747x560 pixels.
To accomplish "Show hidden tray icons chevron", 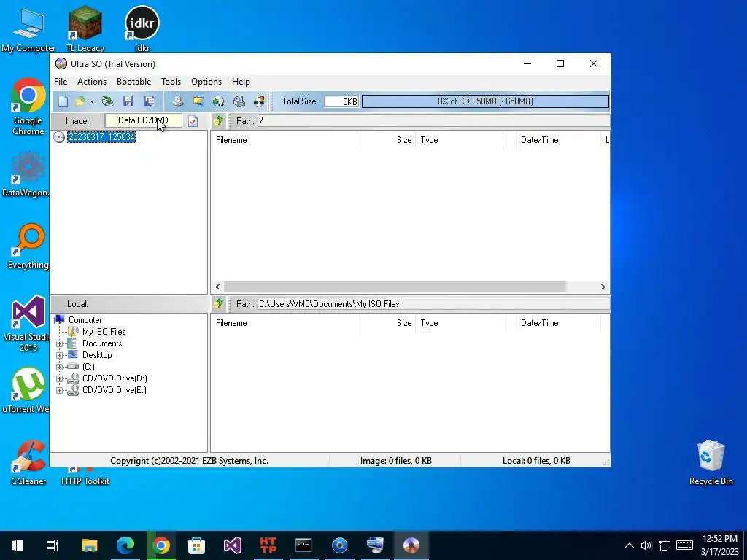I will 630,545.
